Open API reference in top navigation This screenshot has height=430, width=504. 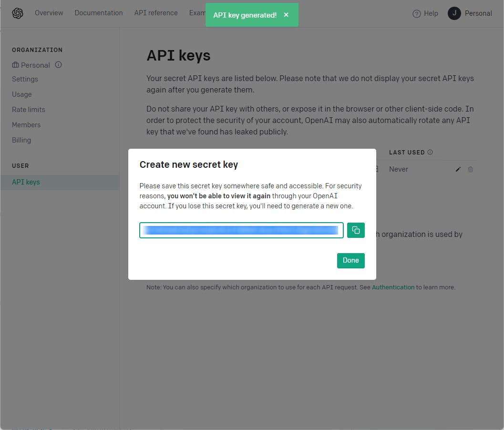(156, 13)
